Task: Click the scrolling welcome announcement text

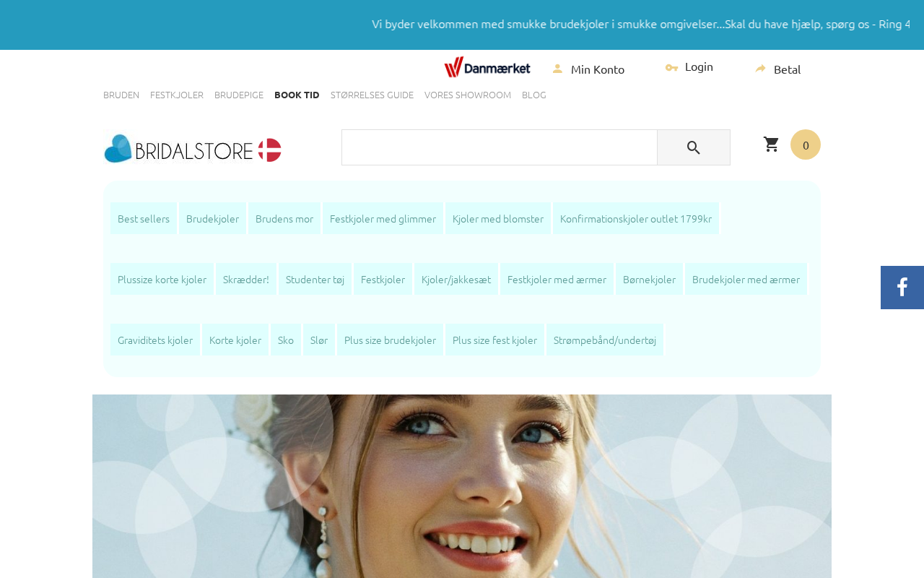Action: [641, 24]
